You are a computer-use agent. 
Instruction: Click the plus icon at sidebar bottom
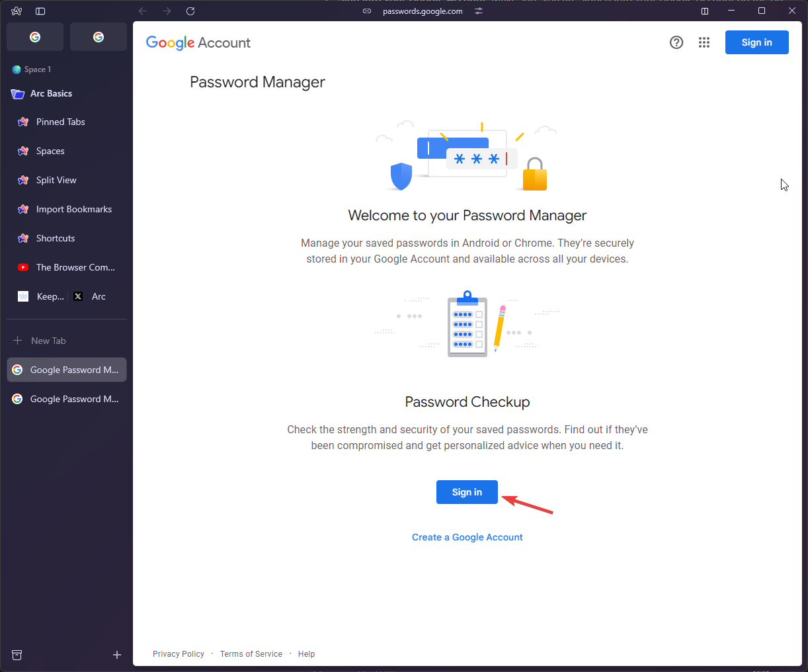(x=117, y=655)
